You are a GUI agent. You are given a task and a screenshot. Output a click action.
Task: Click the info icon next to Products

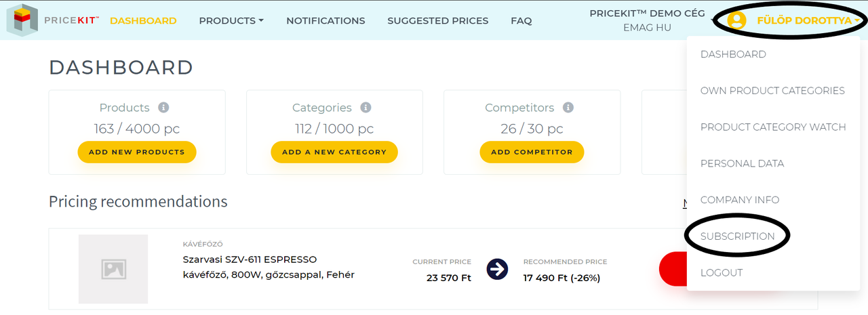coord(163,108)
